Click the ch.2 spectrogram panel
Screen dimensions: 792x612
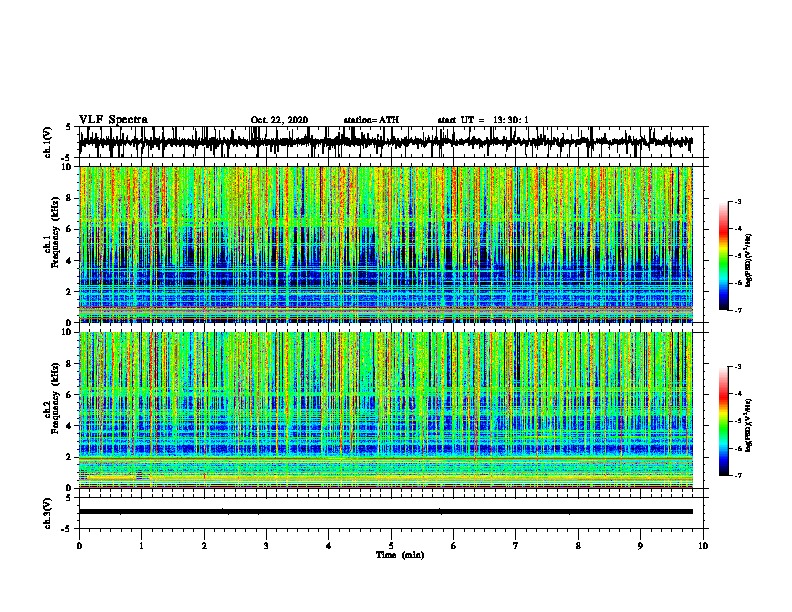[385, 410]
